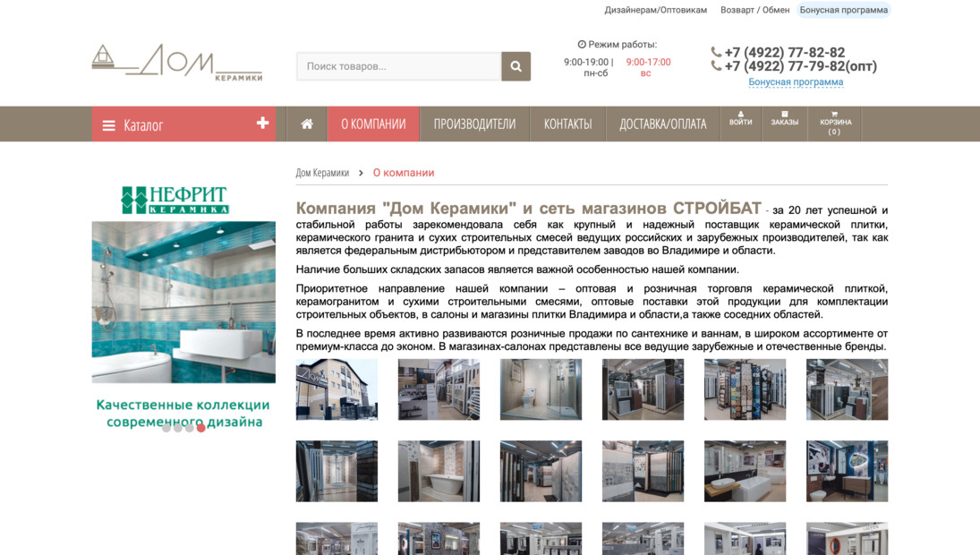Click the top Бонусная программа pill

843,10
